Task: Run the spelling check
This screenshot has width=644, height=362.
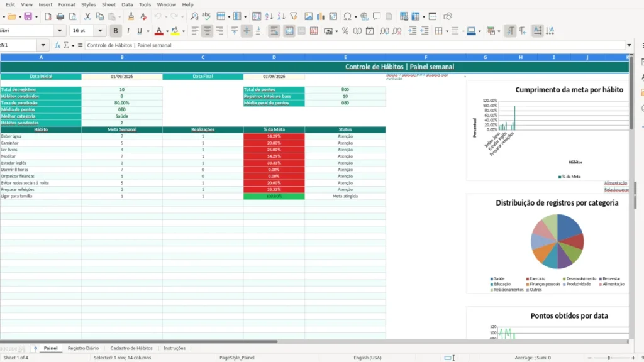Action: [x=206, y=16]
